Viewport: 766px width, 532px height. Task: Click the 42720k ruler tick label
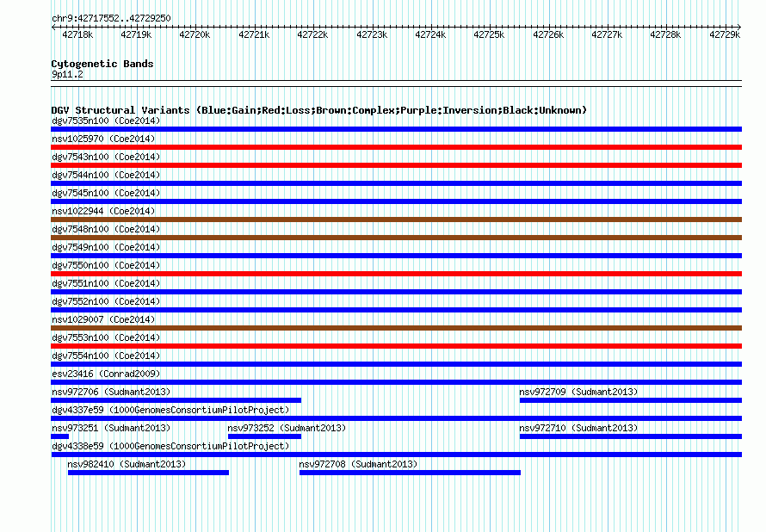pos(195,34)
